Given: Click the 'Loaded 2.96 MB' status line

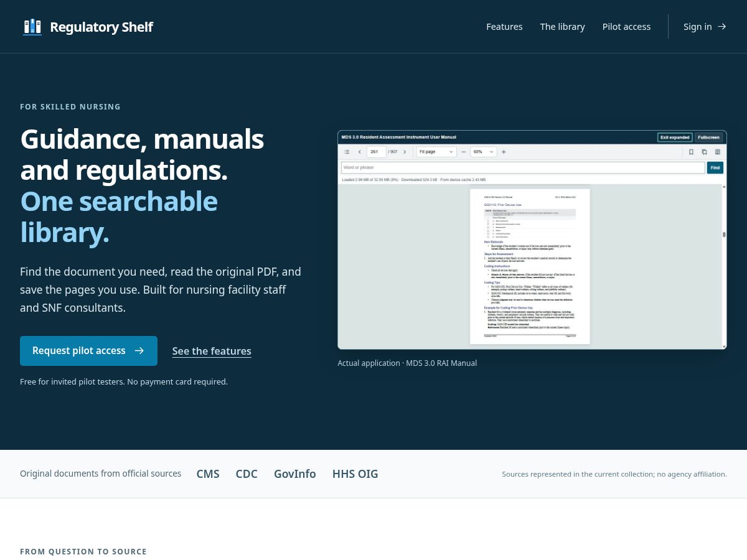Looking at the screenshot, I should point(414,180).
